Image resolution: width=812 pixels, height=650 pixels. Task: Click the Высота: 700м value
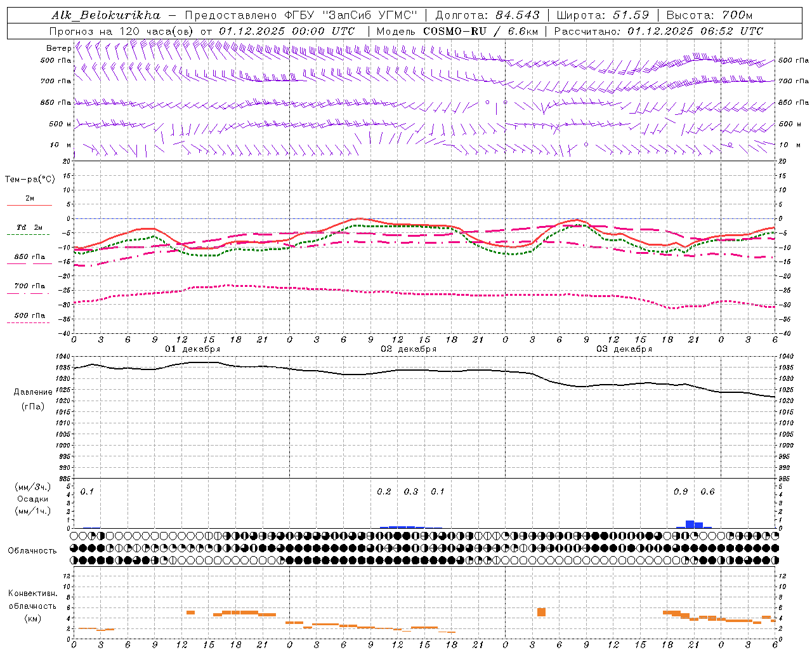[x=709, y=15]
